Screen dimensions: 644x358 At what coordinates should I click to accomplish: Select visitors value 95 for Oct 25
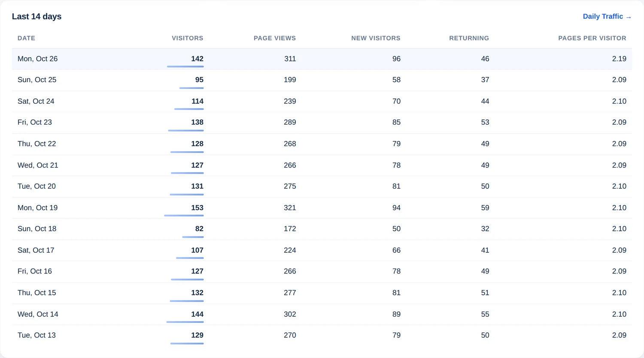(199, 80)
